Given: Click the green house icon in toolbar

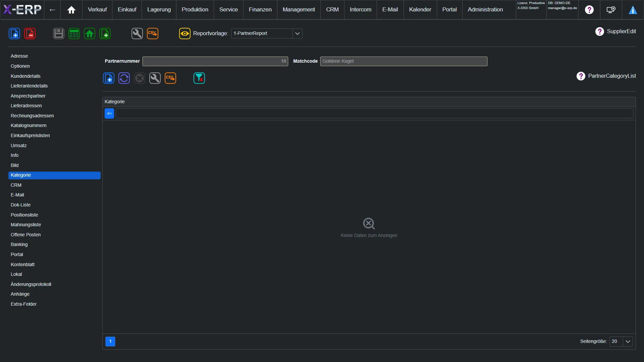Looking at the screenshot, I should pos(90,34).
